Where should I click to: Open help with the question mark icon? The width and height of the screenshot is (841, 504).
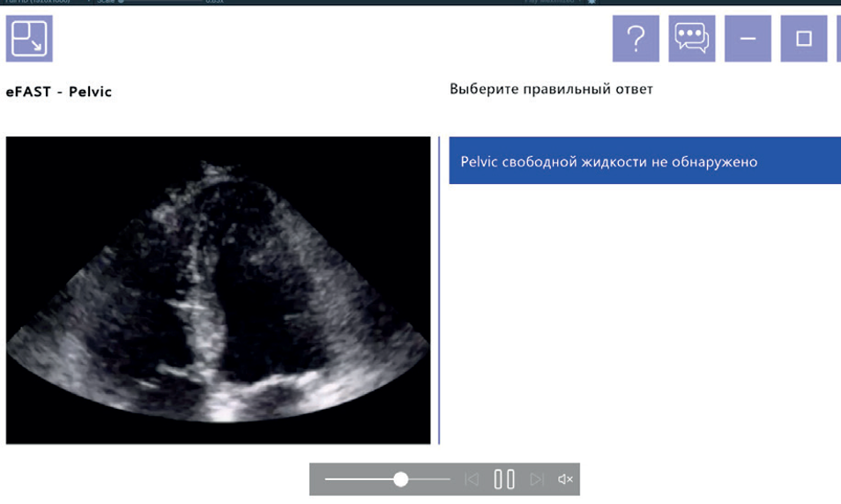[x=636, y=38]
